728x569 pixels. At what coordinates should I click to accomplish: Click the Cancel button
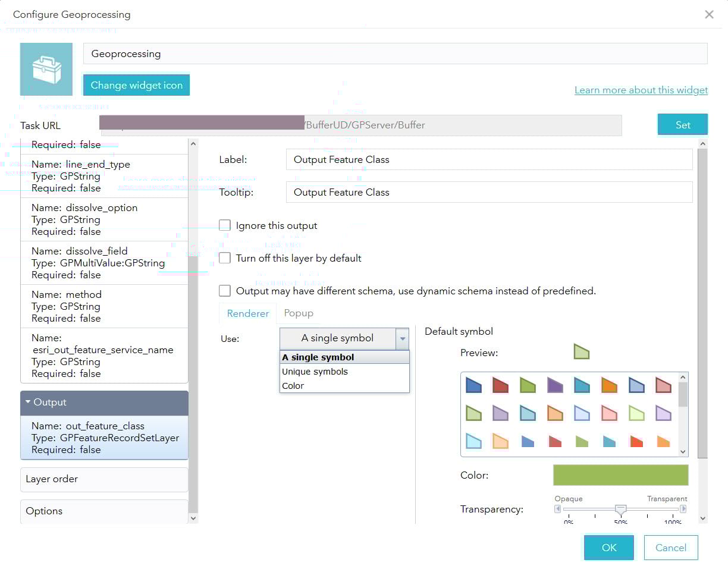(671, 548)
